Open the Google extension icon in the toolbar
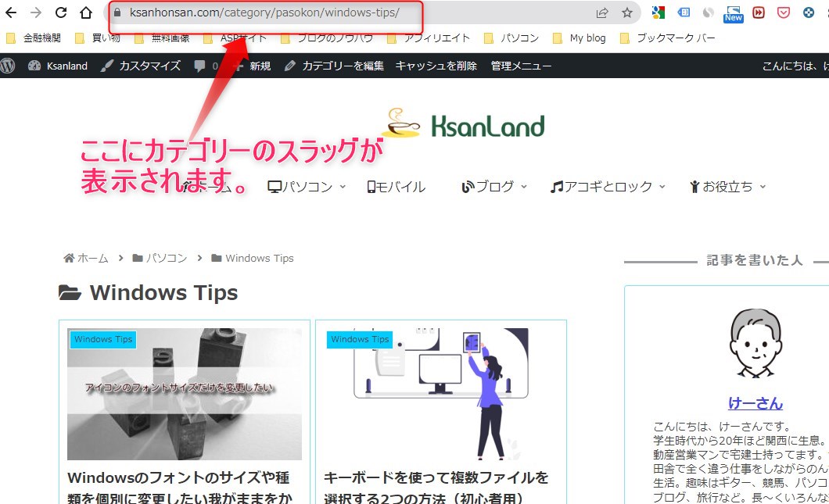Viewport: 829px width, 504px height. coord(658,13)
